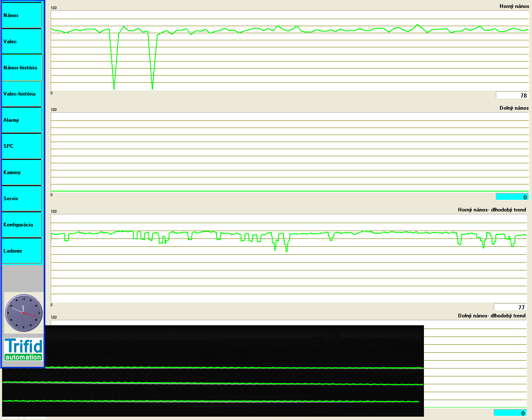This screenshot has width=532, height=420.
Task: Select the long-term trend value field showing 77
Action: 510,307
